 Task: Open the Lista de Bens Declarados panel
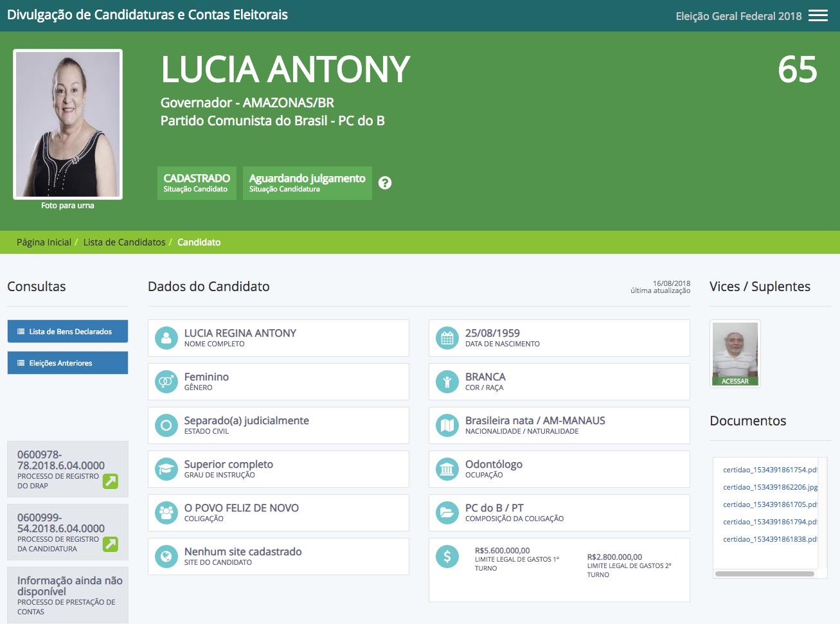pyautogui.click(x=67, y=331)
